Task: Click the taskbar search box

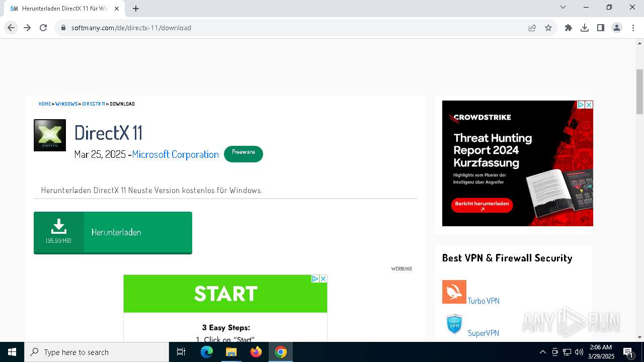Action: tap(97, 352)
